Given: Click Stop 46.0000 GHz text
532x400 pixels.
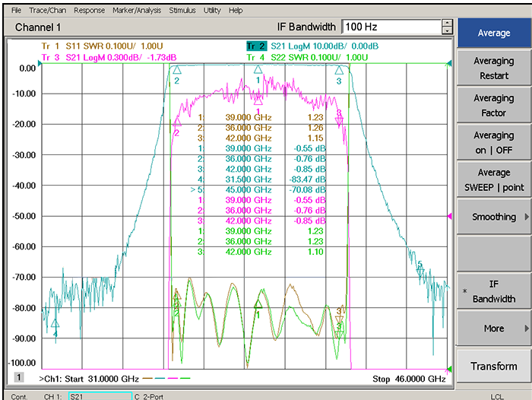Looking at the screenshot, I should click(x=409, y=379).
